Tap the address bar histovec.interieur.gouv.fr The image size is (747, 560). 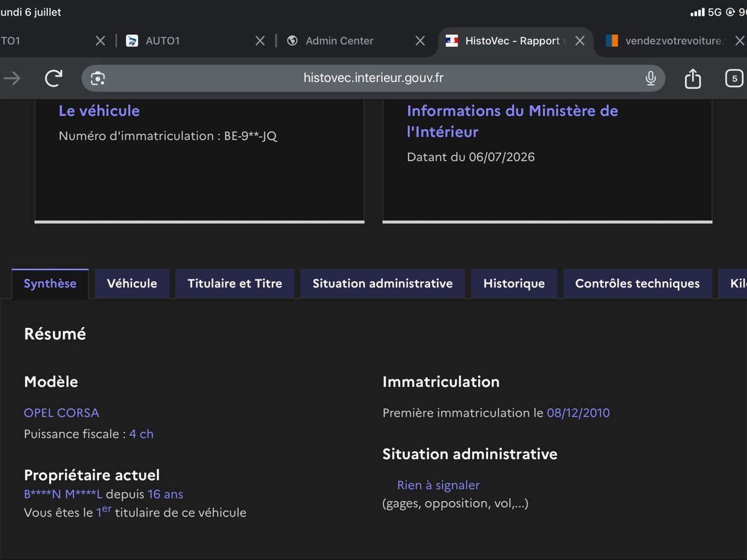[374, 78]
